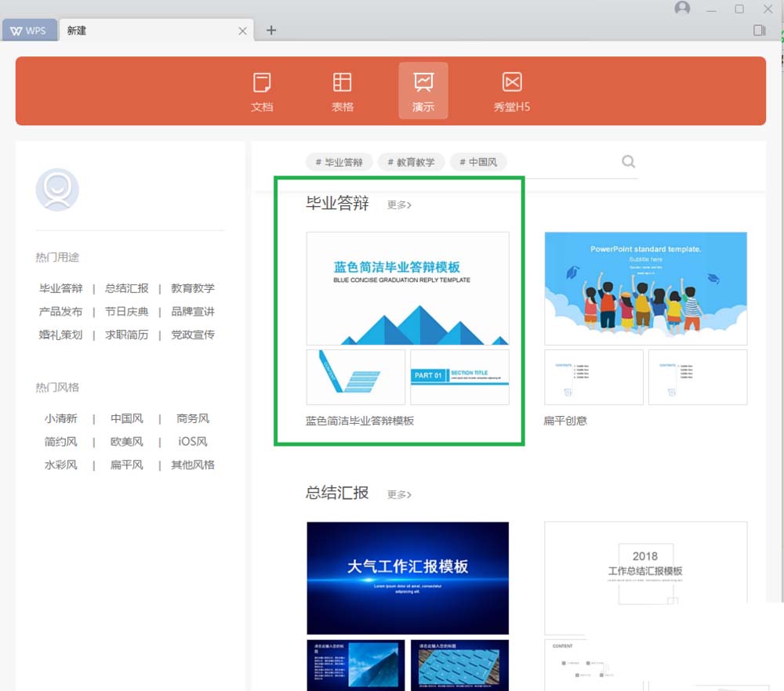Viewport: 784px width, 691px height.
Task: Open the user avatar profile icon
Action: [56, 189]
